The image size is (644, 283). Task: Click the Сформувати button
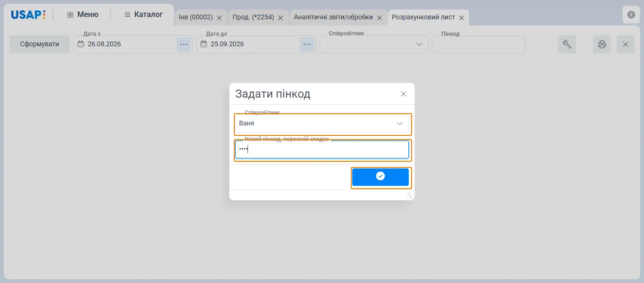(40, 44)
